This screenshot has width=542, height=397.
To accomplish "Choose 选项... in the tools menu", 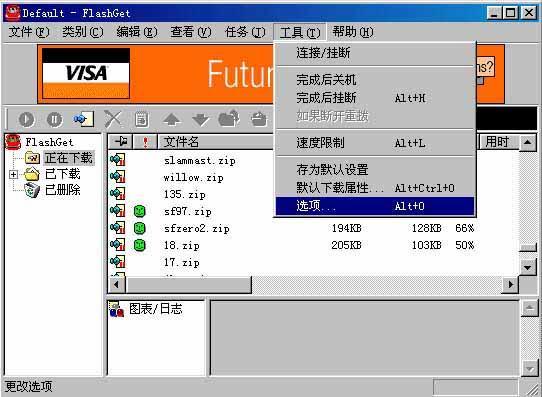I will [375, 206].
